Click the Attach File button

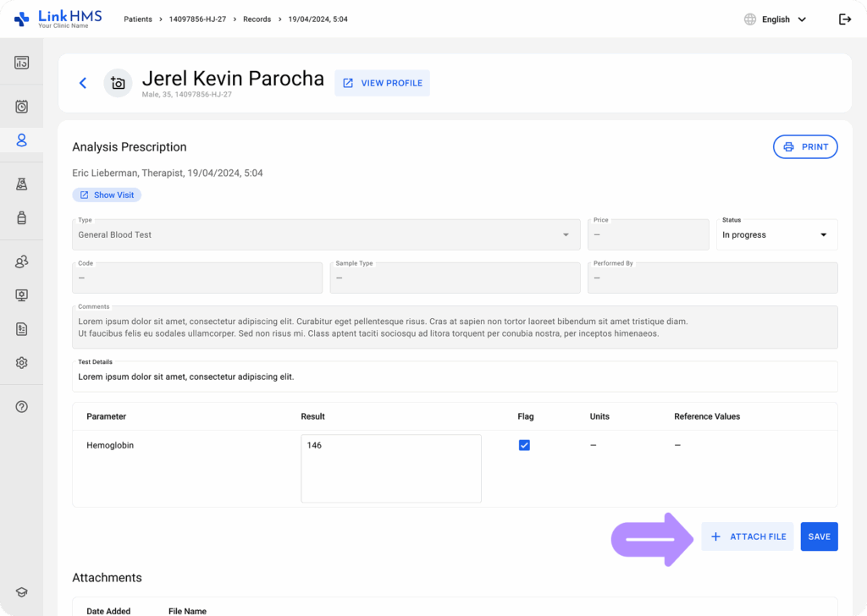(747, 536)
